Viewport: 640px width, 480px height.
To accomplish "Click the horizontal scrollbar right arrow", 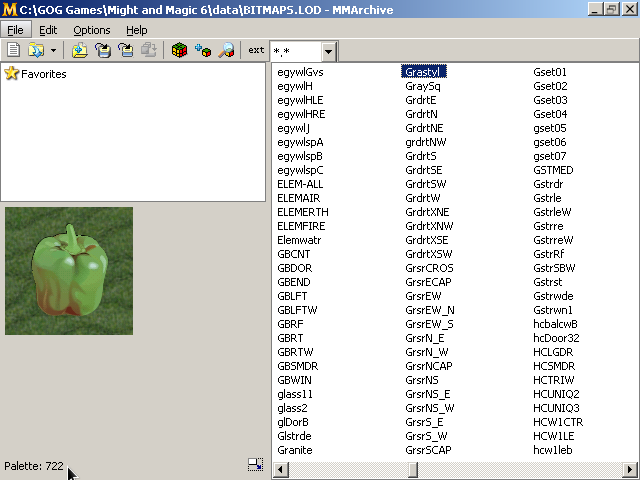I will [630, 469].
